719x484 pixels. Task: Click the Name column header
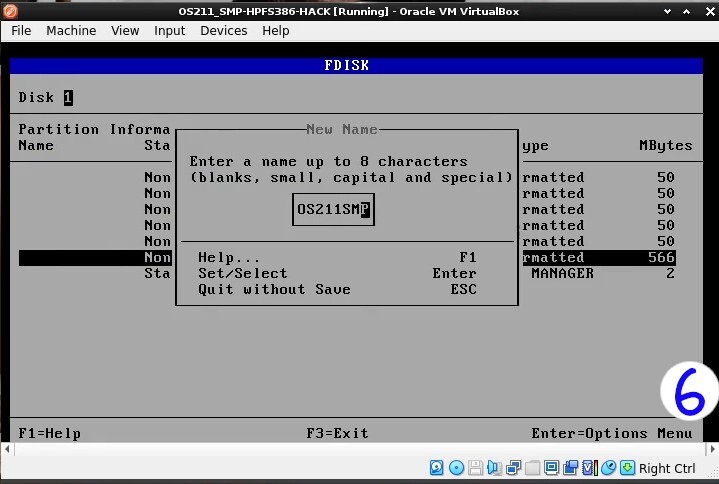36,146
